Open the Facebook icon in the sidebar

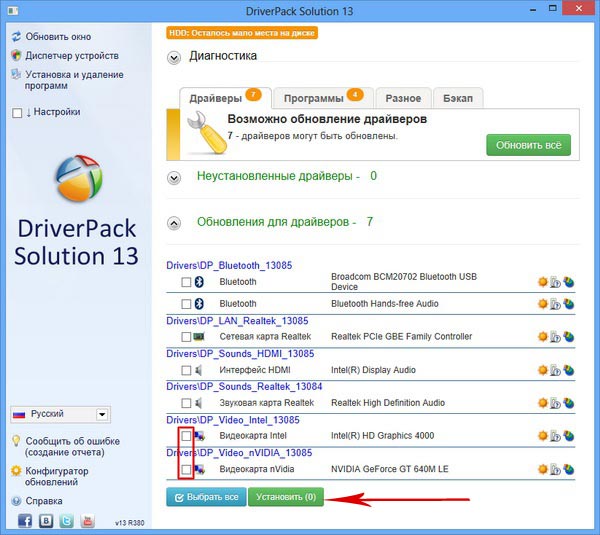tap(25, 521)
